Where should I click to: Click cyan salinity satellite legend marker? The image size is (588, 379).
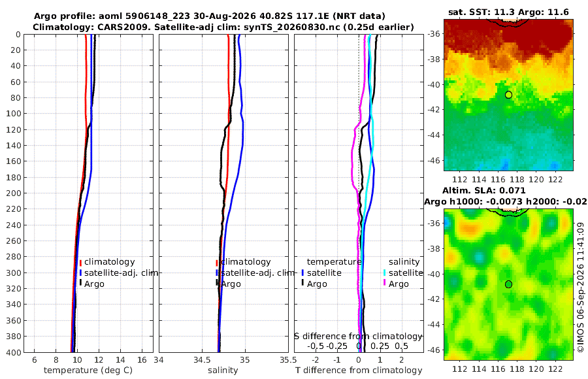click(x=384, y=272)
